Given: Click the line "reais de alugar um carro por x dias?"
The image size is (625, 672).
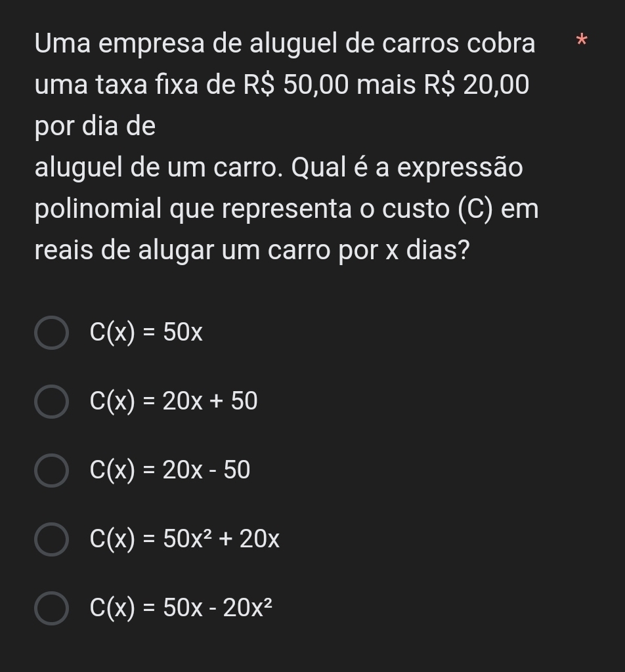Looking at the screenshot, I should 253,250.
